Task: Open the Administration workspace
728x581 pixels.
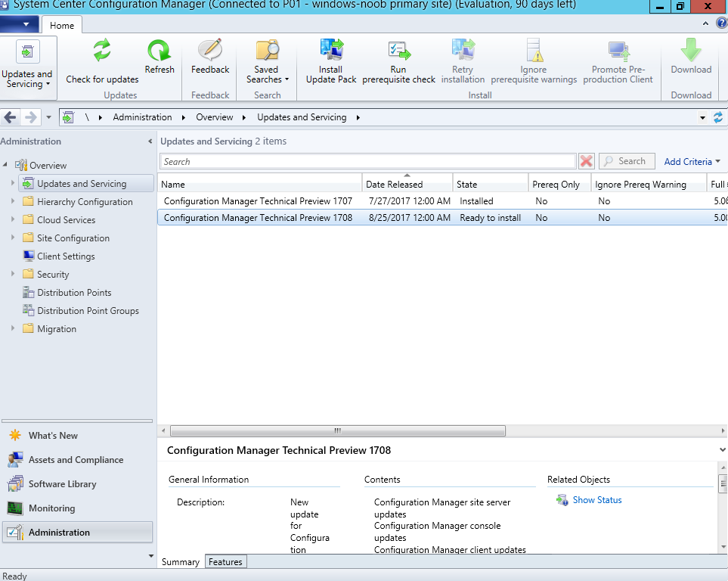Action: 77,532
